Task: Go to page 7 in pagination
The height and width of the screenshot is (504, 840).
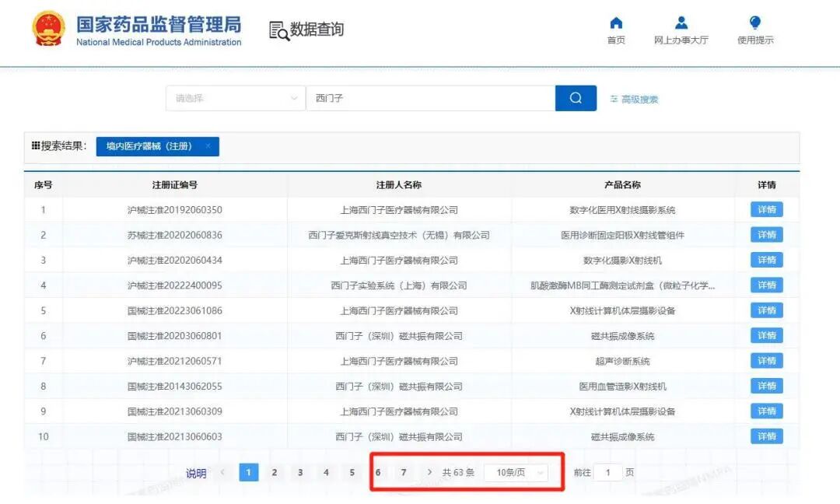Action: pyautogui.click(x=404, y=471)
